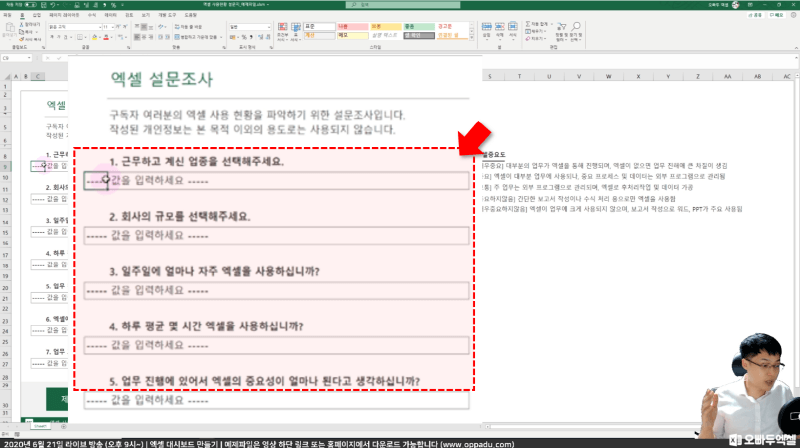
Task: Open the 페이지 레이아웃 ribbon tab
Action: (64, 15)
